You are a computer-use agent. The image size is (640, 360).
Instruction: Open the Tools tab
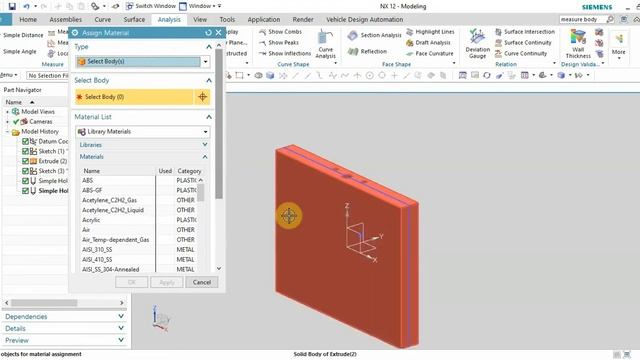227,20
